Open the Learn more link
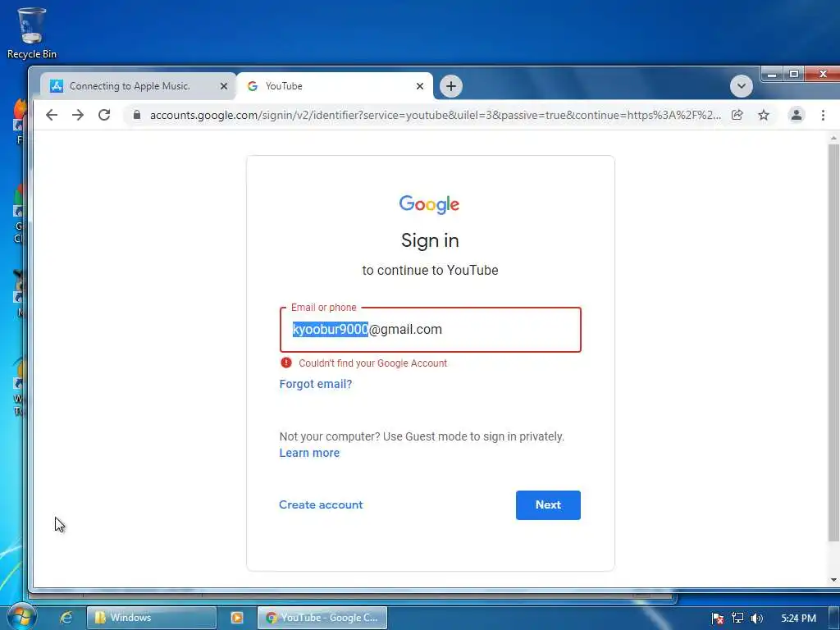 click(x=309, y=453)
